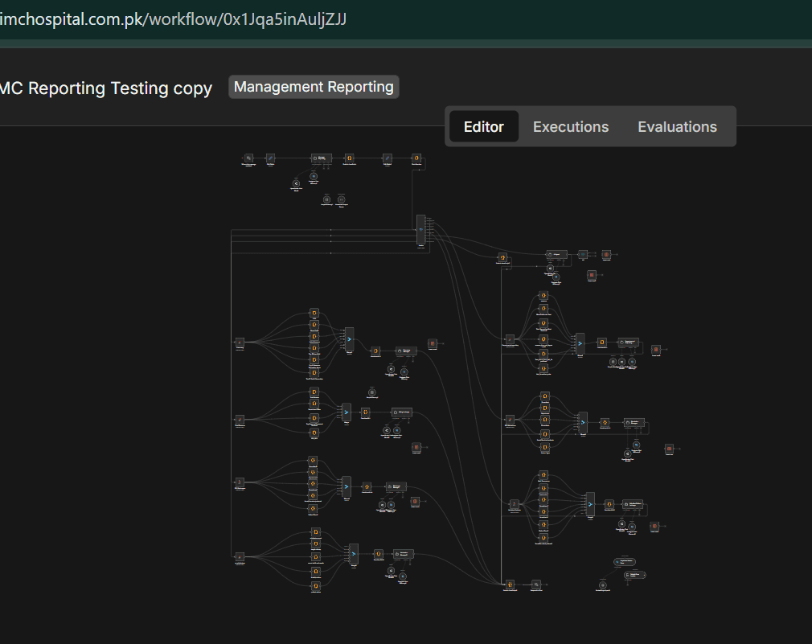The height and width of the screenshot is (644, 812).
Task: Open the Evaluations tab
Action: pos(677,126)
